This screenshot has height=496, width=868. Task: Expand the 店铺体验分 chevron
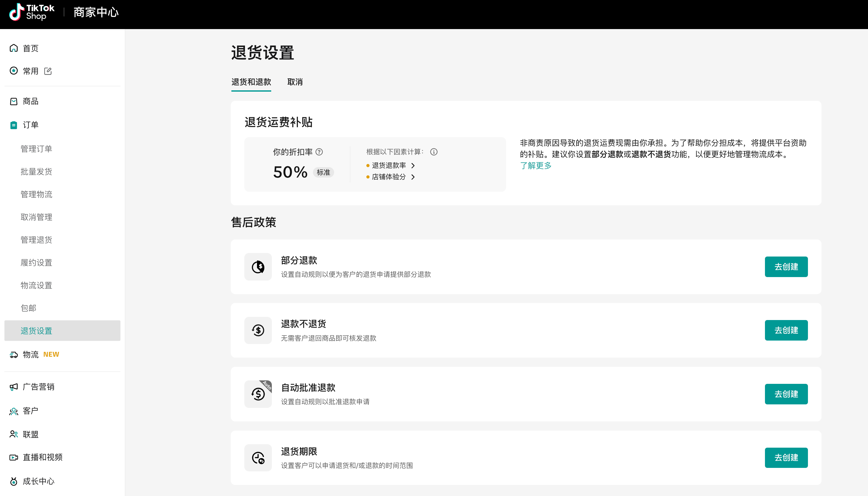tap(413, 177)
